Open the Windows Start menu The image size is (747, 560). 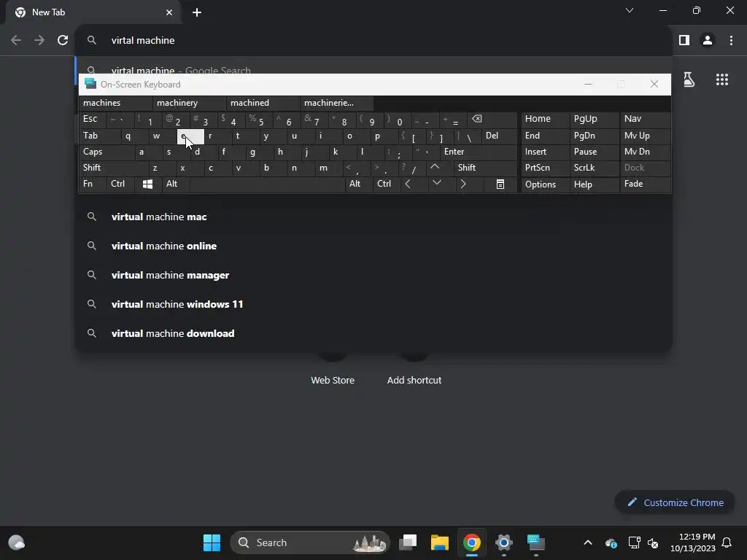pyautogui.click(x=212, y=542)
